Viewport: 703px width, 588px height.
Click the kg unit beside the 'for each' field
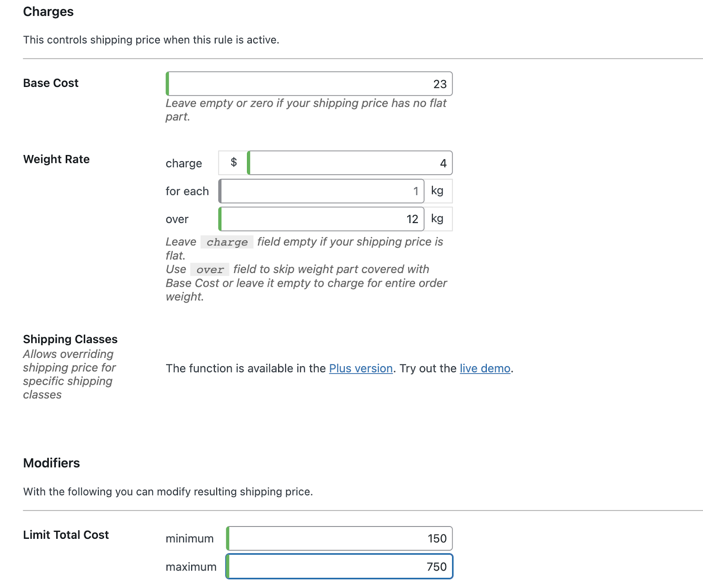438,191
